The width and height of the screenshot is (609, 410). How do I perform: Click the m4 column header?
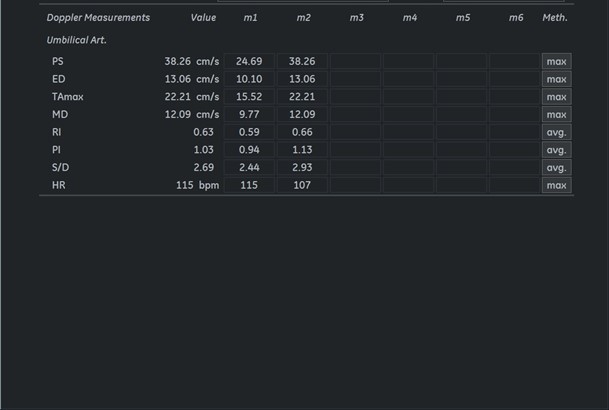(410, 17)
